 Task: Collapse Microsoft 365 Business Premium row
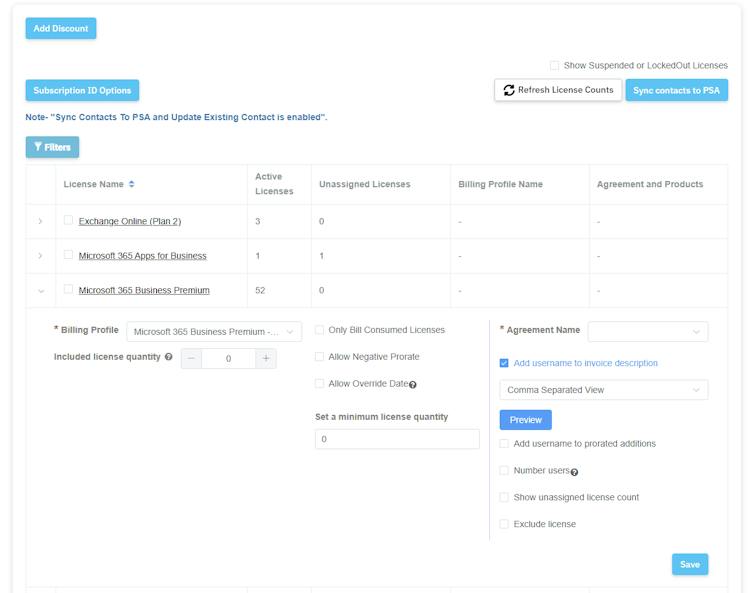[41, 291]
